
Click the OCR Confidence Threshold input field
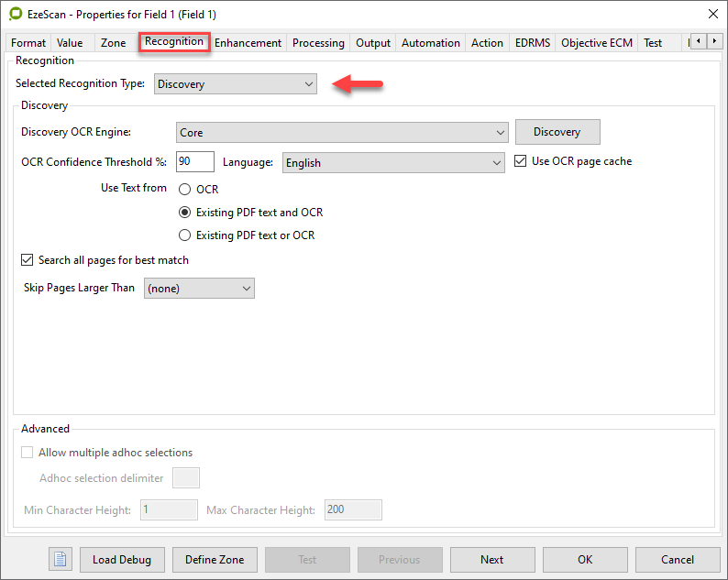tap(194, 162)
